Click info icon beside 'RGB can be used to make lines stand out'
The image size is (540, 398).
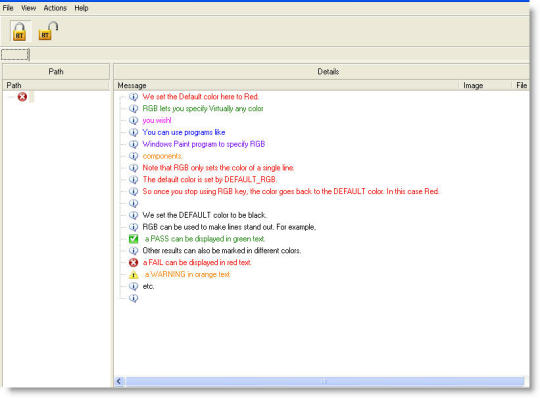pyautogui.click(x=133, y=227)
